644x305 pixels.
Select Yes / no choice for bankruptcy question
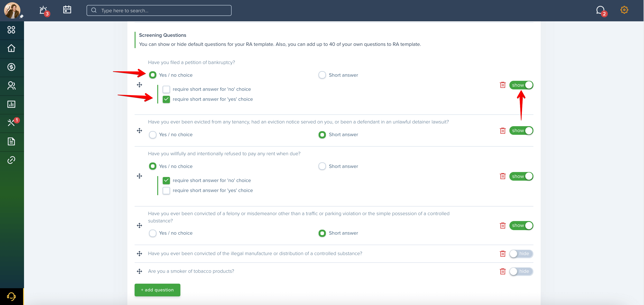[153, 75]
